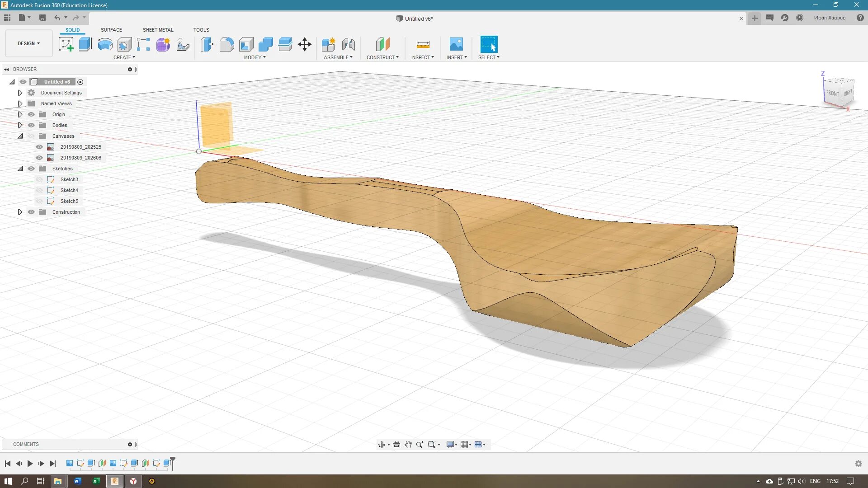Screen dimensions: 868x488
Task: Activate the Press Pull tool in Modify
Action: click(207, 44)
